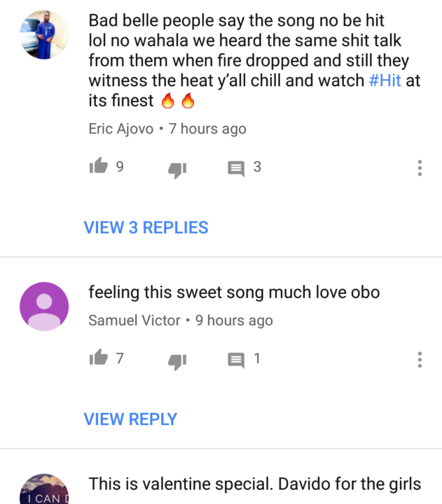
Task: Open reply icon on Eric Ajovo's comment
Action: (x=236, y=169)
